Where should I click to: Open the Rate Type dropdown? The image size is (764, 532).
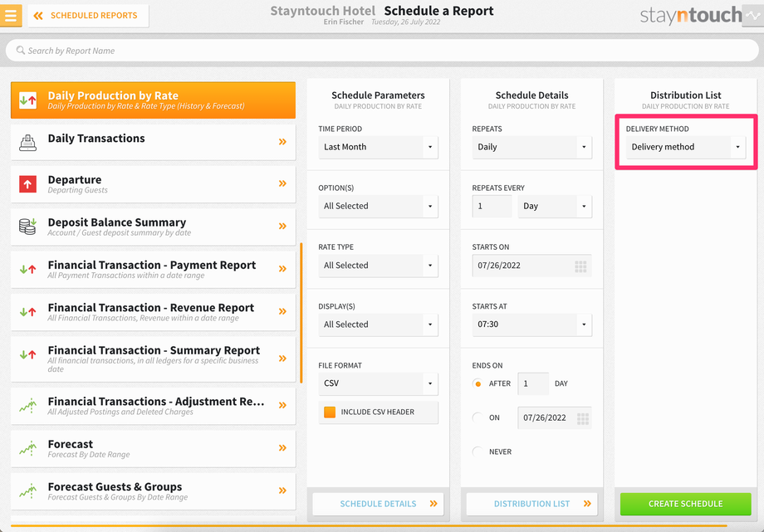pos(378,266)
